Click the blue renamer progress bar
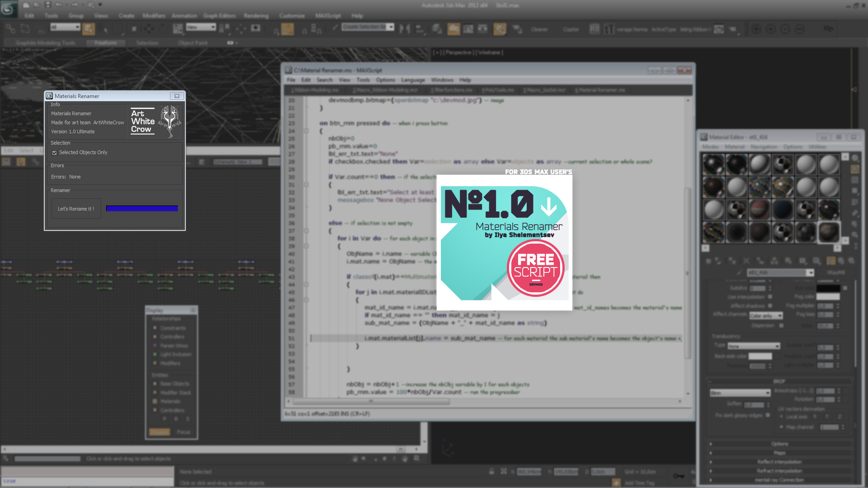The height and width of the screenshot is (488, 868). click(142, 208)
